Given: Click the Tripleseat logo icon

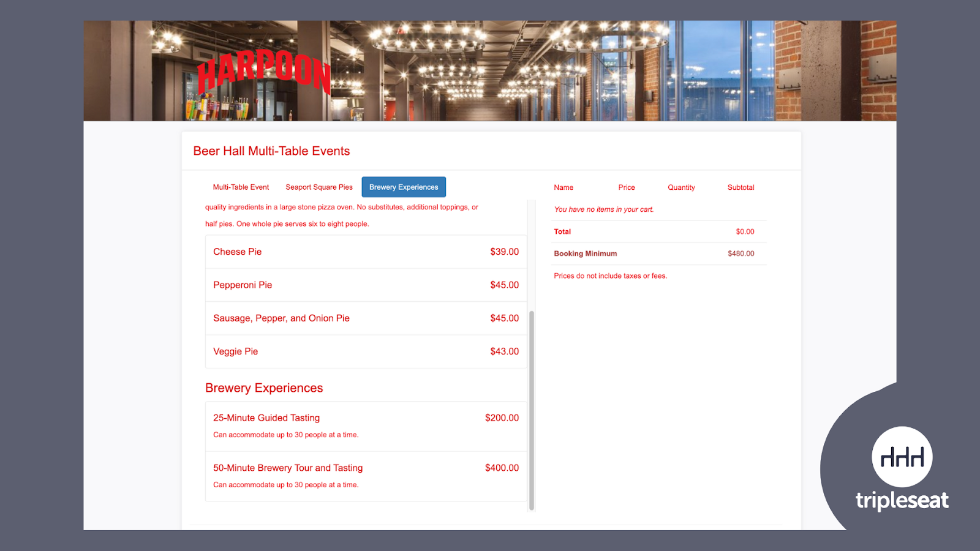Looking at the screenshot, I should (x=902, y=457).
